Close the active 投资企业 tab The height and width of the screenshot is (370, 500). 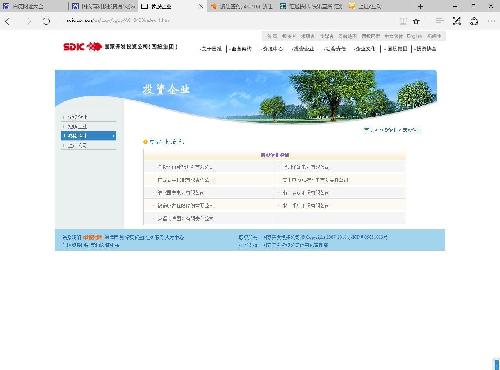(201, 6)
